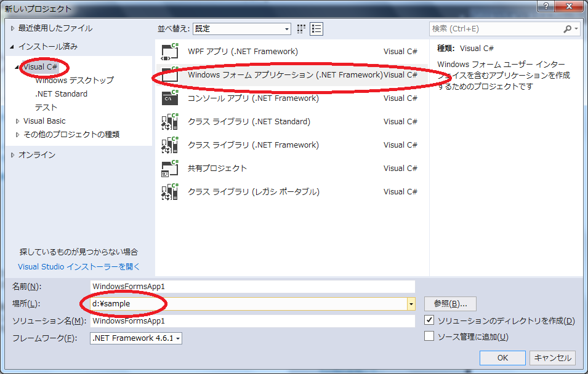The height and width of the screenshot is (374, 588).
Task: Click オンライン label
Action: (x=37, y=155)
